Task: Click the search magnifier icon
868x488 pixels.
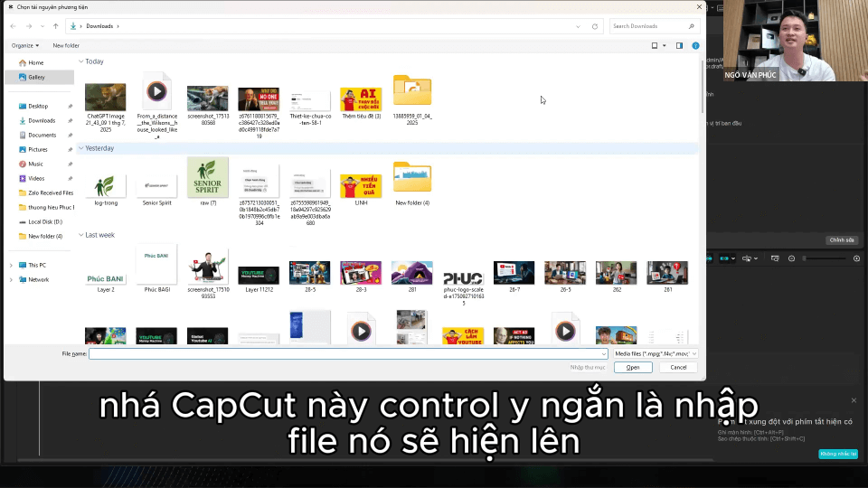Action: coord(692,26)
